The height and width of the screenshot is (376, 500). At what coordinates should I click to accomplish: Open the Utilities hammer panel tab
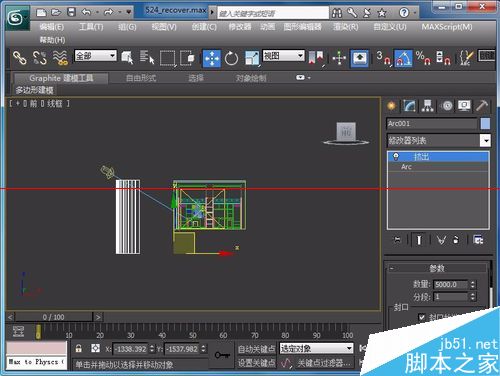pos(482,106)
